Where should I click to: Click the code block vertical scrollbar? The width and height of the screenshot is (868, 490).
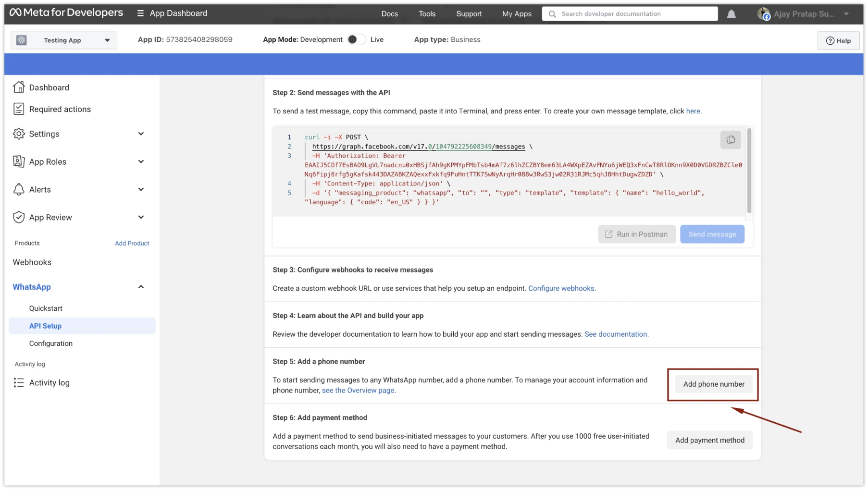[749, 171]
